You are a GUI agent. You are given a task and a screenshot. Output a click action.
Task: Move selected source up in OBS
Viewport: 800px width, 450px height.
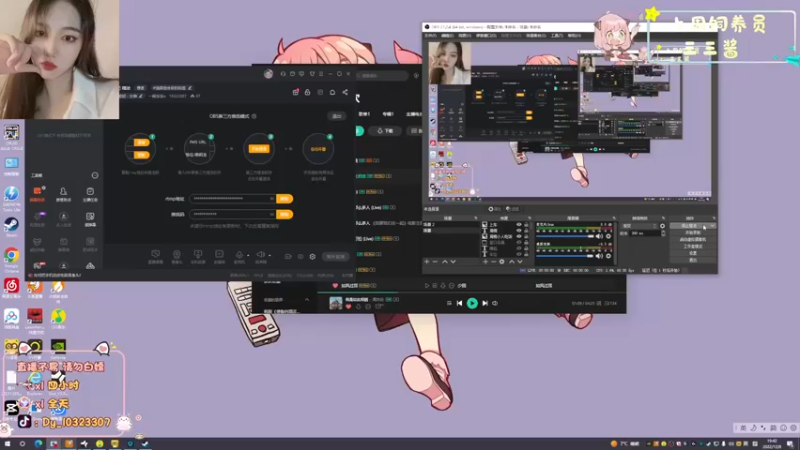point(512,262)
